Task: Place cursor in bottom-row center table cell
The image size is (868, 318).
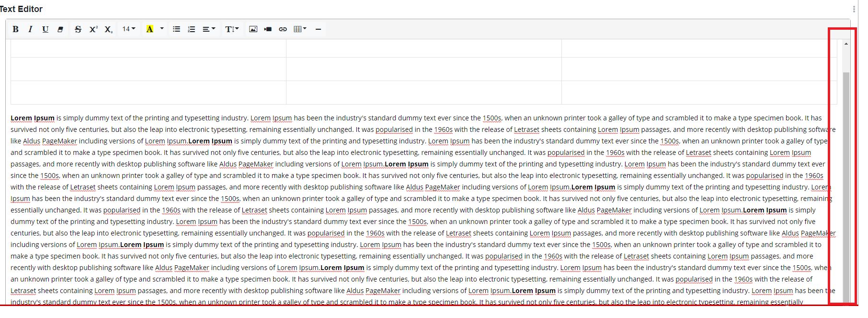Action: 424,93
